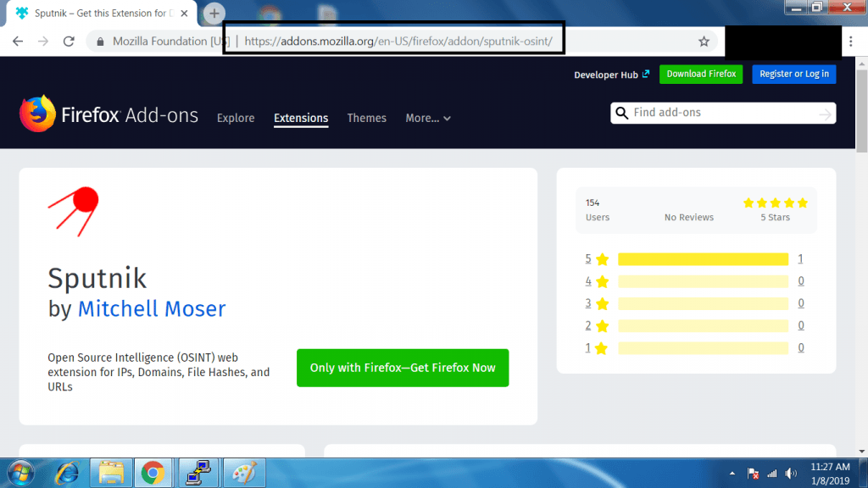The height and width of the screenshot is (488, 868).
Task: Select the Sputnik extension tab
Action: click(x=103, y=14)
